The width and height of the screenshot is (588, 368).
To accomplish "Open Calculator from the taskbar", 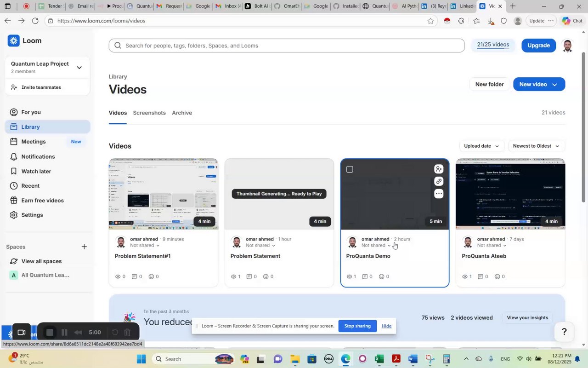I will coord(446,359).
